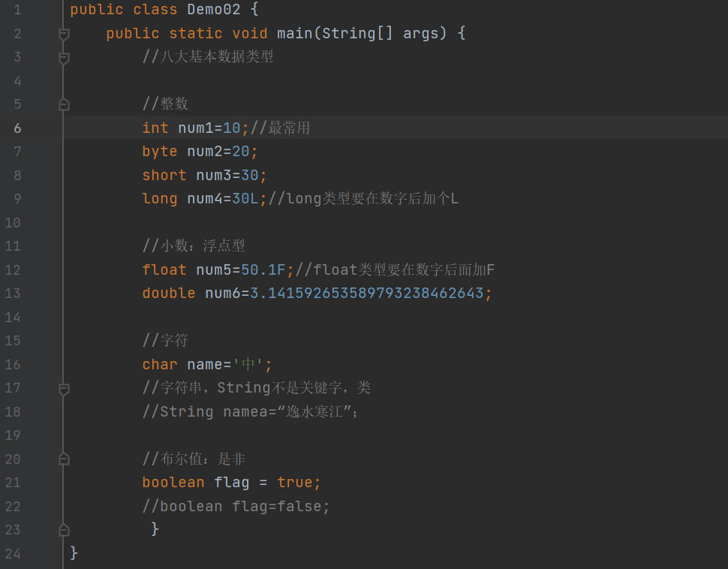Click line number 13 in the gutter
Viewport: 728px width, 569px height.
click(13, 293)
